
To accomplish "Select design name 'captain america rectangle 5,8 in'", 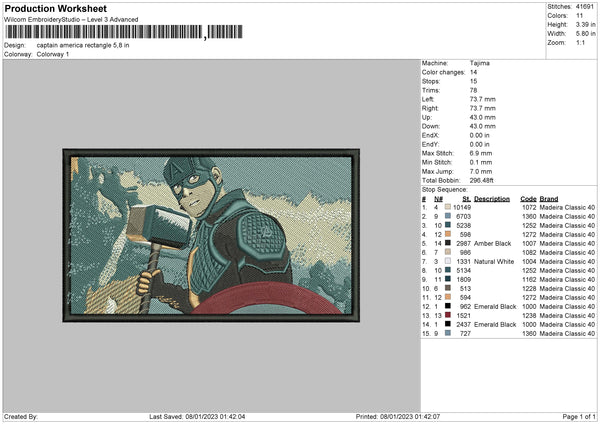I will (x=83, y=45).
